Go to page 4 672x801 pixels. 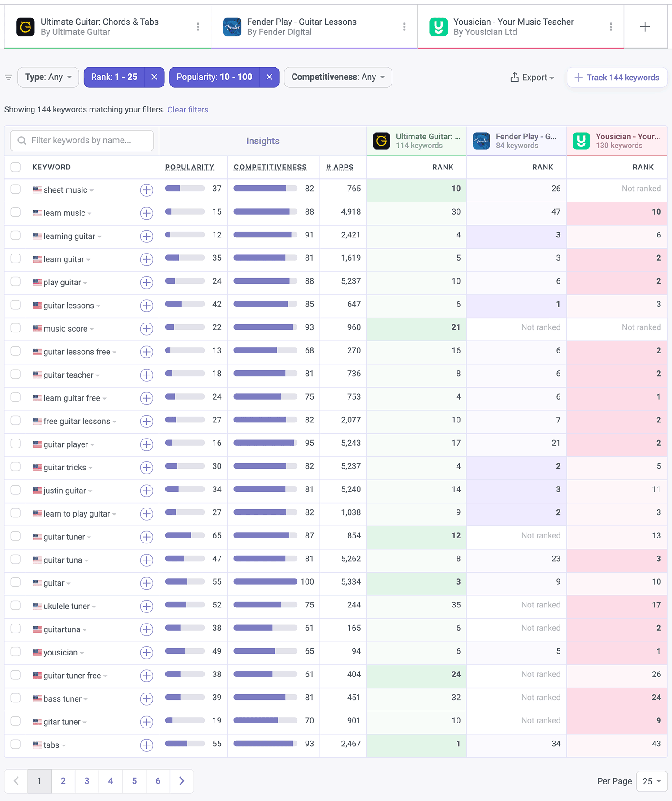coord(111,781)
